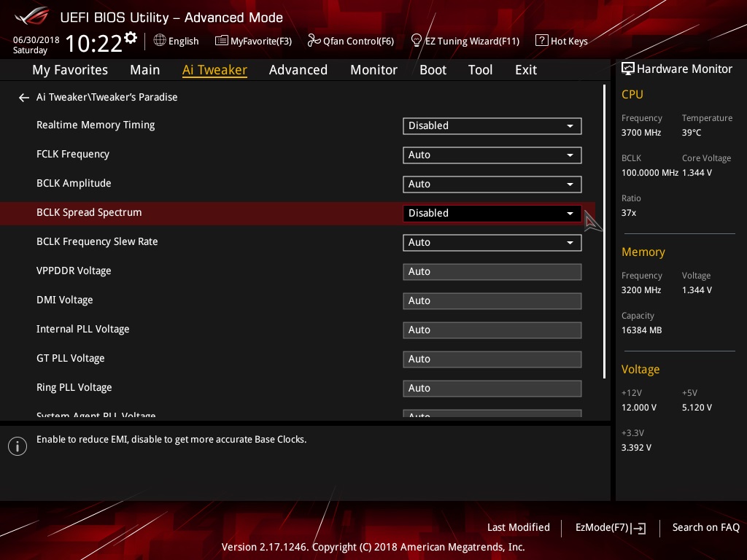Click the 06/30/2018 date text
Screen dimensions: 747x560
pos(36,39)
